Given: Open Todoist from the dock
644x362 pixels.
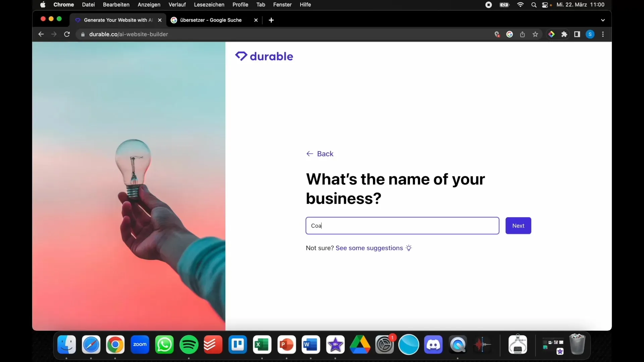Looking at the screenshot, I should click(x=213, y=345).
